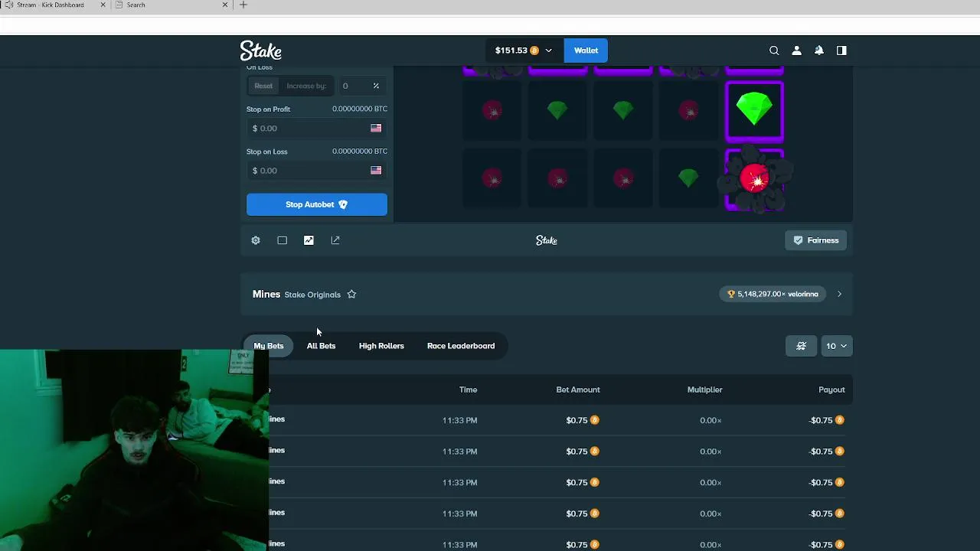Expand the top win details chevron
This screenshot has height=551, width=980.
point(839,294)
